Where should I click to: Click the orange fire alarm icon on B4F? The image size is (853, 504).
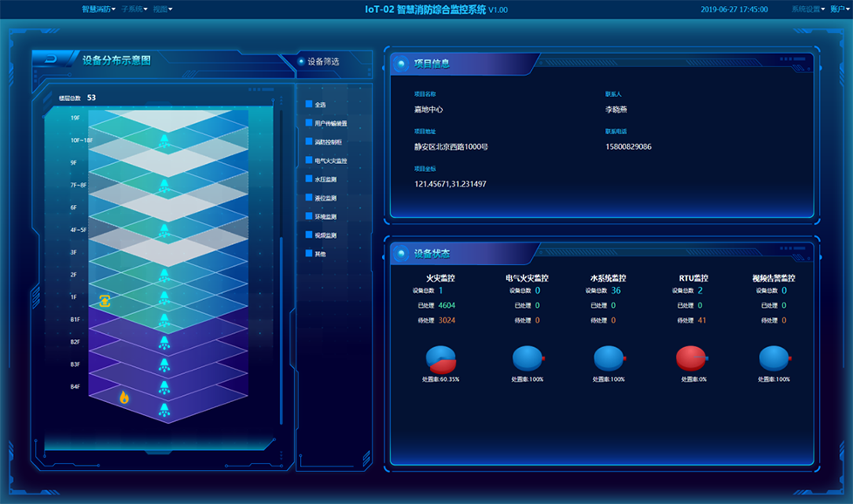point(124,398)
